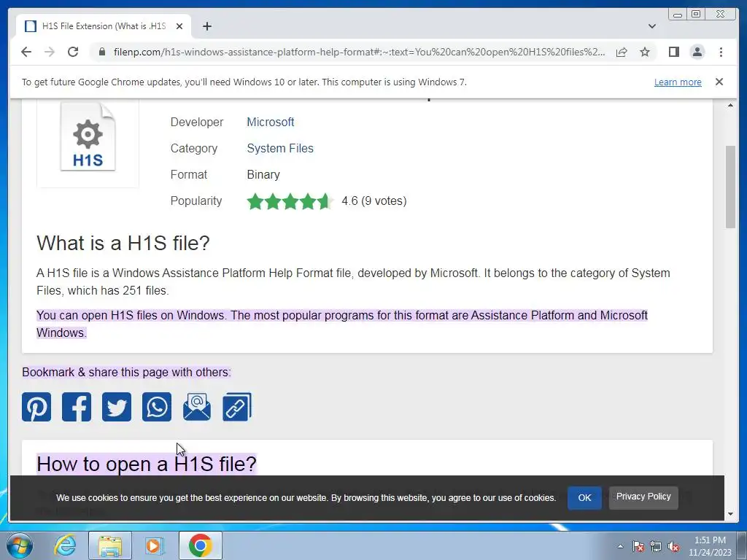Open the network tray icon

656,546
